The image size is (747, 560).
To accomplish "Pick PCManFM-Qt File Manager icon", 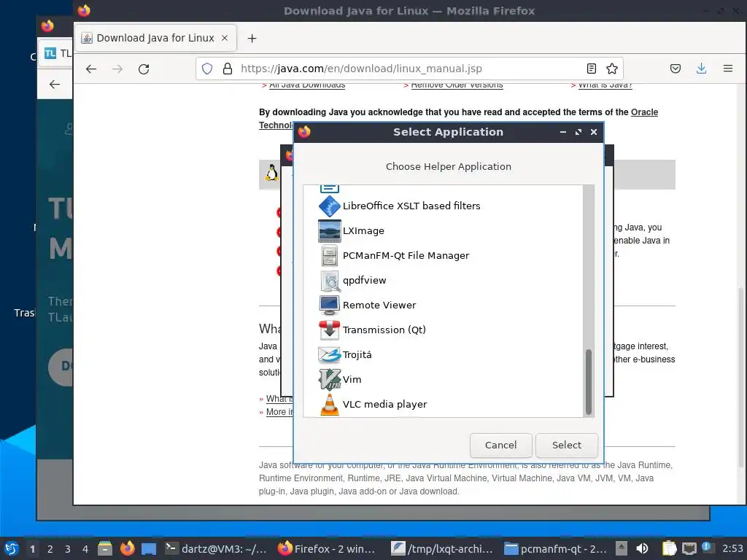I will point(329,256).
